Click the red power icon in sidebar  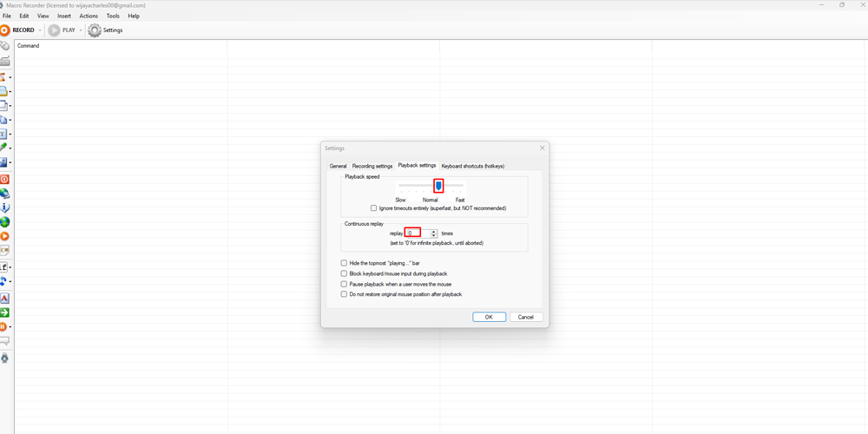tap(4, 179)
